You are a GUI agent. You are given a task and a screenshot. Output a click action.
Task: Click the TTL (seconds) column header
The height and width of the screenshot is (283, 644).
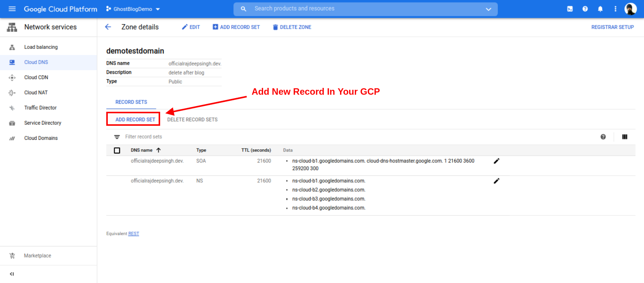(x=256, y=150)
